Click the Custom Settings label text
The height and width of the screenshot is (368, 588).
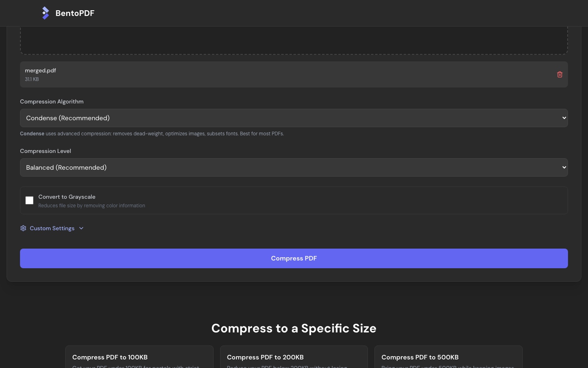pos(52,228)
